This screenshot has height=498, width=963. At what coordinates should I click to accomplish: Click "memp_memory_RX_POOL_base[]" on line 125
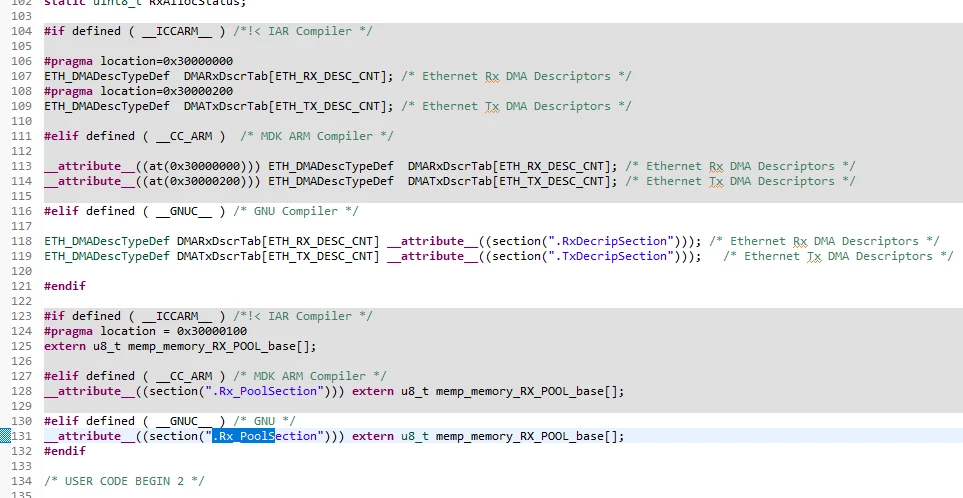pyautogui.click(x=219, y=346)
